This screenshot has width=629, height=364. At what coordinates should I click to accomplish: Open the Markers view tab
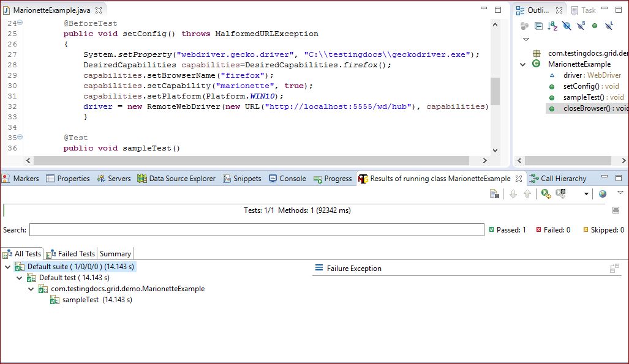coord(21,179)
